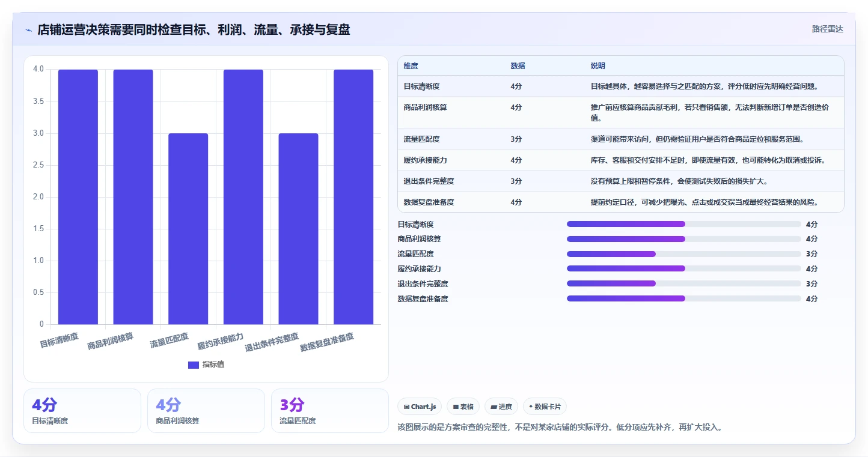Click the description starting with 目标越具体

(704, 86)
